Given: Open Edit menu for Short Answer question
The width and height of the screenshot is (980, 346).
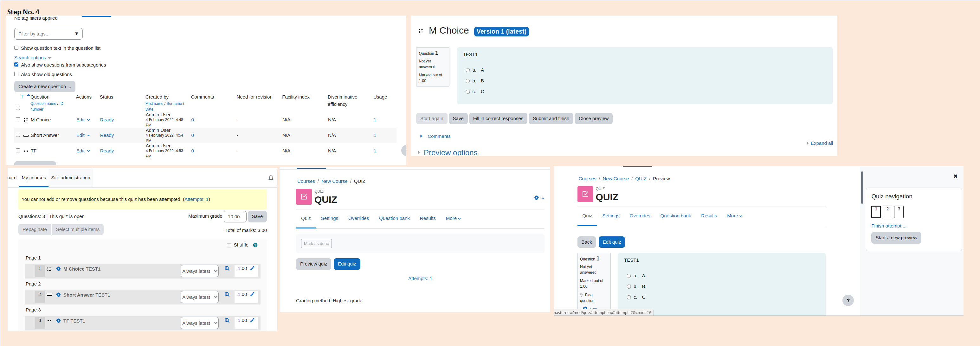Looking at the screenshot, I should click(83, 135).
